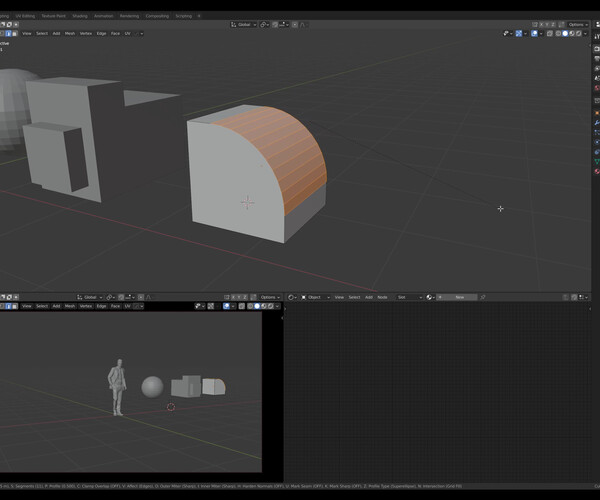Open Particles properties tab in sidebar

click(597, 132)
